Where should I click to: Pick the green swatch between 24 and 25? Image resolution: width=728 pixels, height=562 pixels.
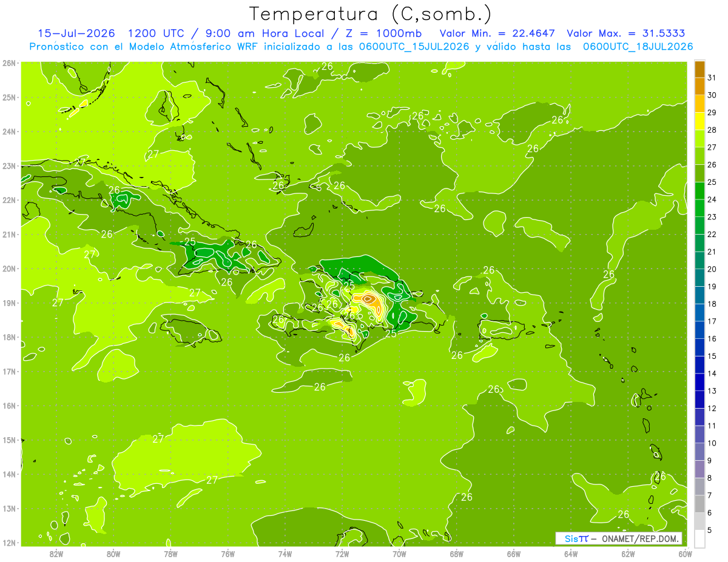(699, 190)
